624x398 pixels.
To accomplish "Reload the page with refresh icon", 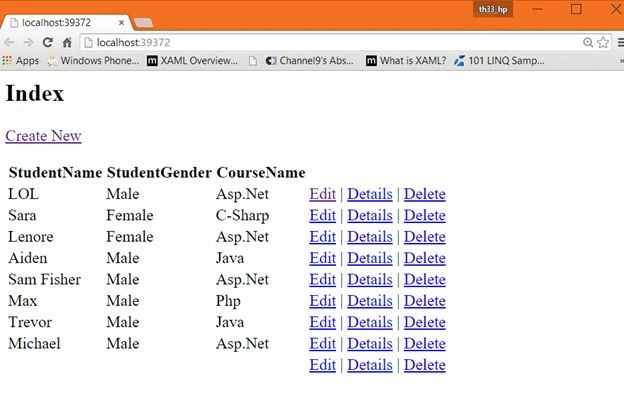I will tap(48, 42).
